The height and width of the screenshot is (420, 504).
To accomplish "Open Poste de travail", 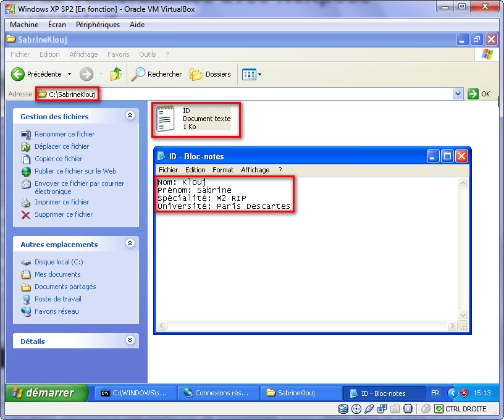I will (x=58, y=299).
